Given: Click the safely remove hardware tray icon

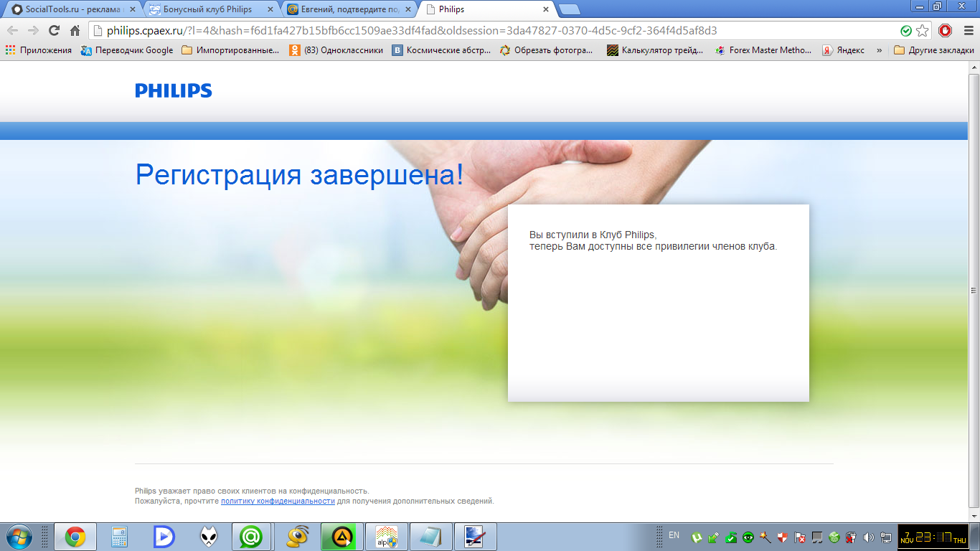Looking at the screenshot, I should click(x=713, y=537).
